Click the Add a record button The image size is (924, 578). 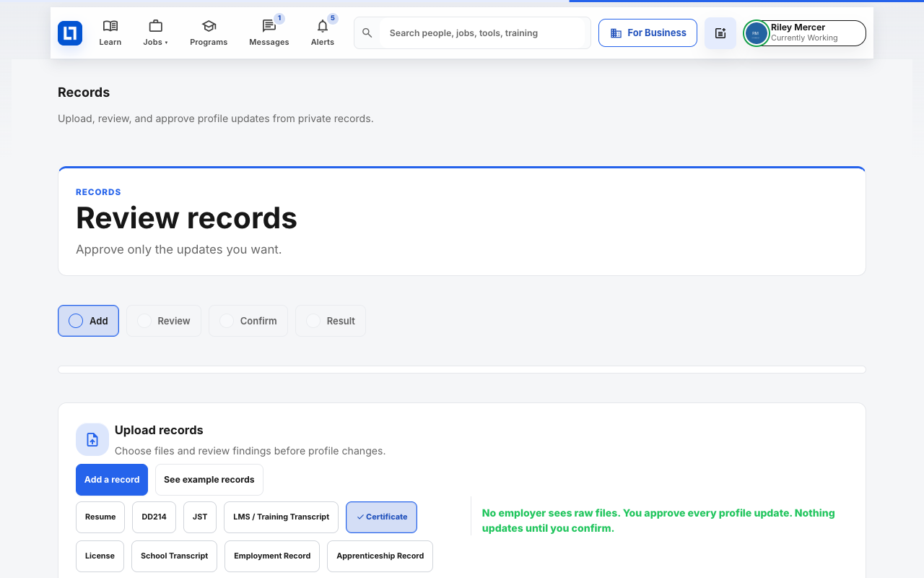point(112,480)
